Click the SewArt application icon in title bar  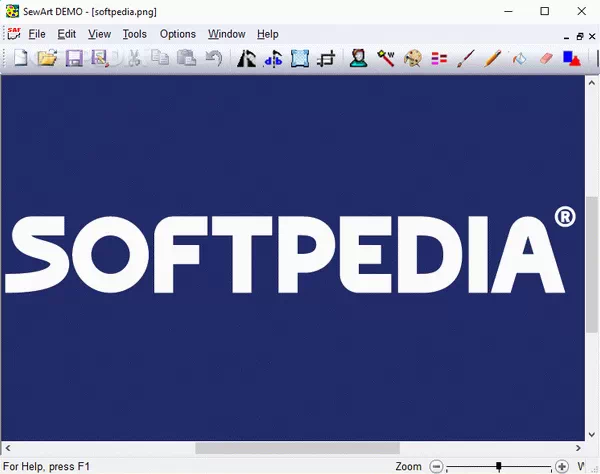pos(12,11)
